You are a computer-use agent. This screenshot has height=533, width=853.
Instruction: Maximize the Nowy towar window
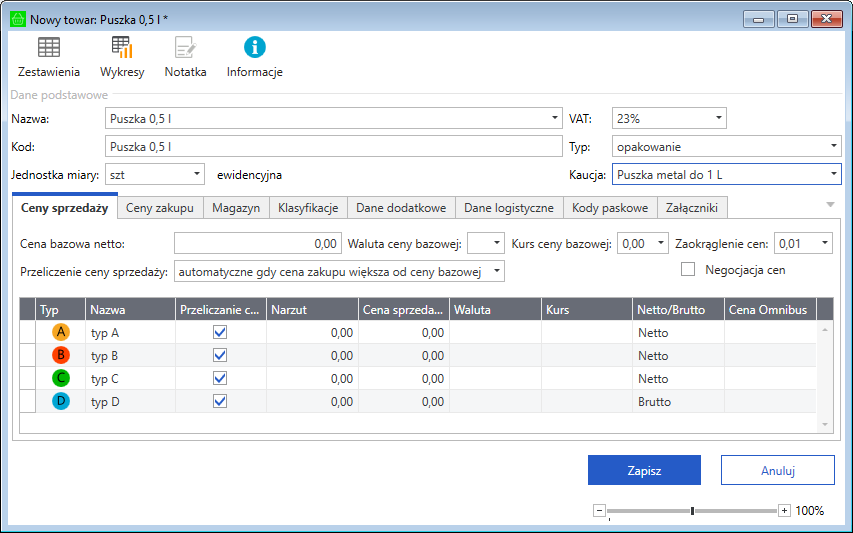tap(792, 19)
